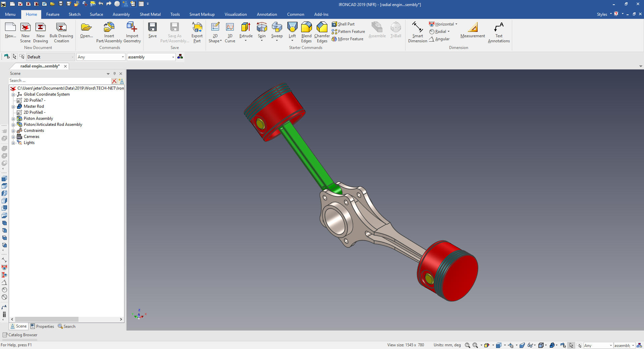
Task: Expand the Constraints tree node
Action: point(13,131)
